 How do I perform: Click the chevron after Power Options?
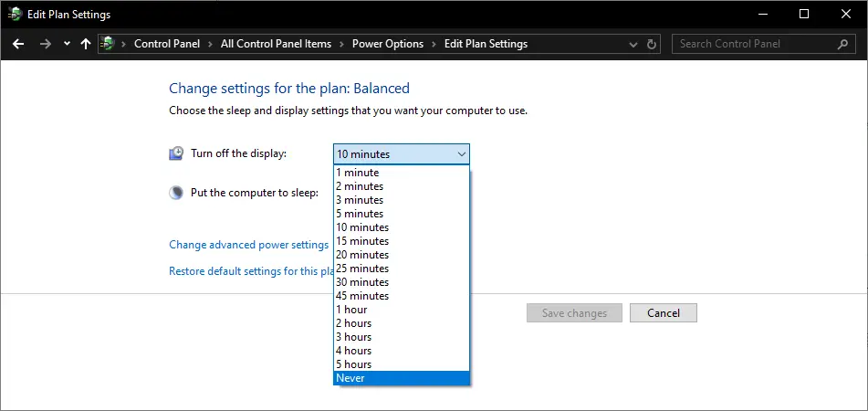coord(434,44)
